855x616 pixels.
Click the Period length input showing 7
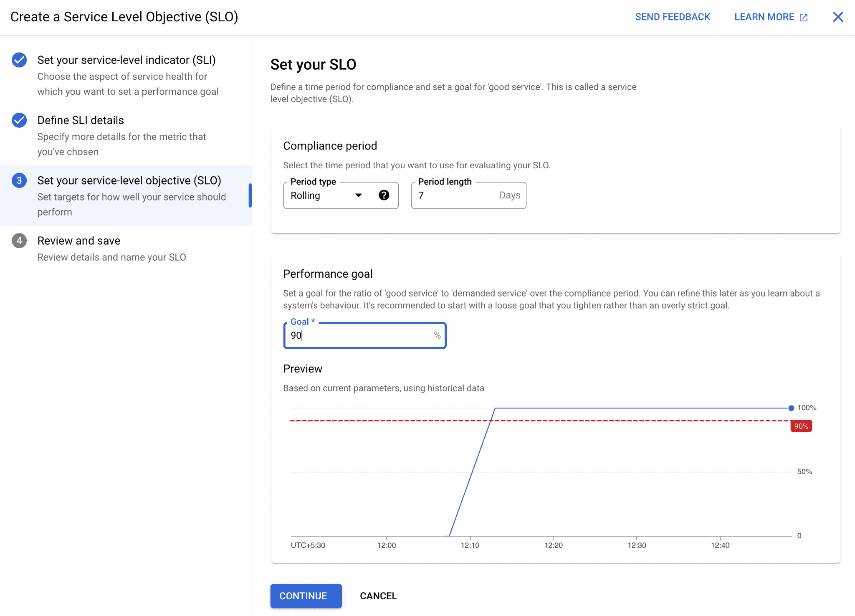click(455, 195)
